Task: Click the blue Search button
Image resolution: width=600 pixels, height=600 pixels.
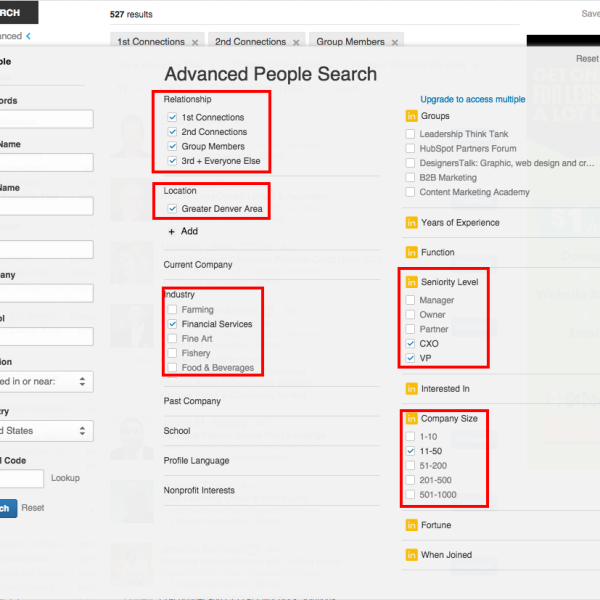Action: point(8,509)
